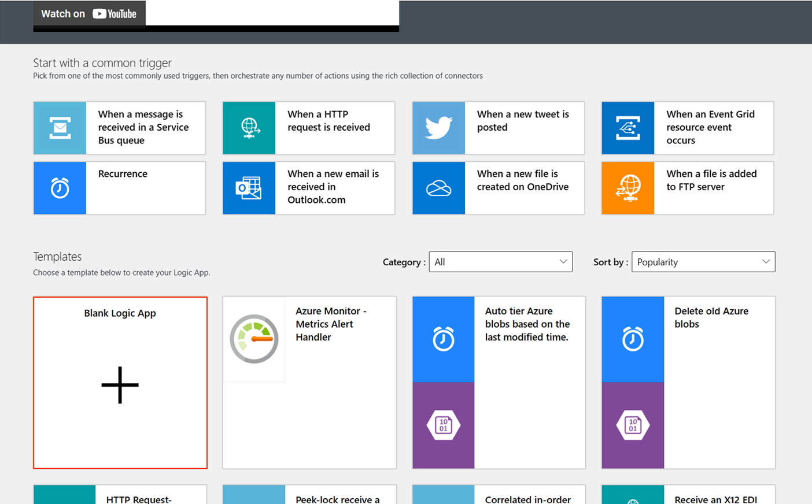Click the plus icon in Blank Logic App
812x504 pixels.
pyautogui.click(x=120, y=385)
